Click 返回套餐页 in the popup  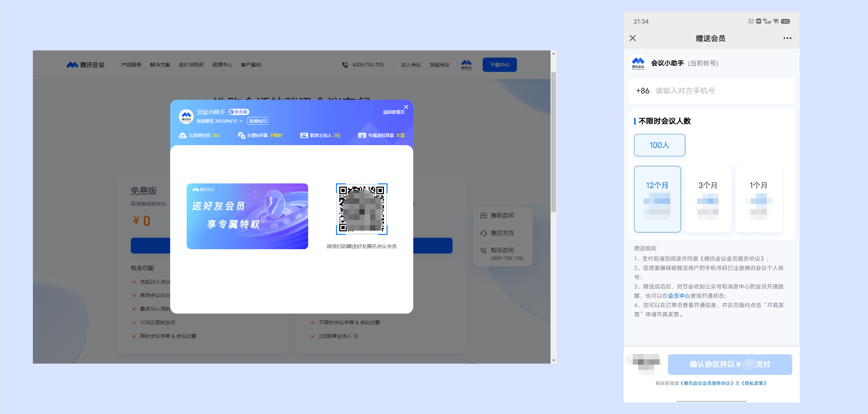coord(394,112)
